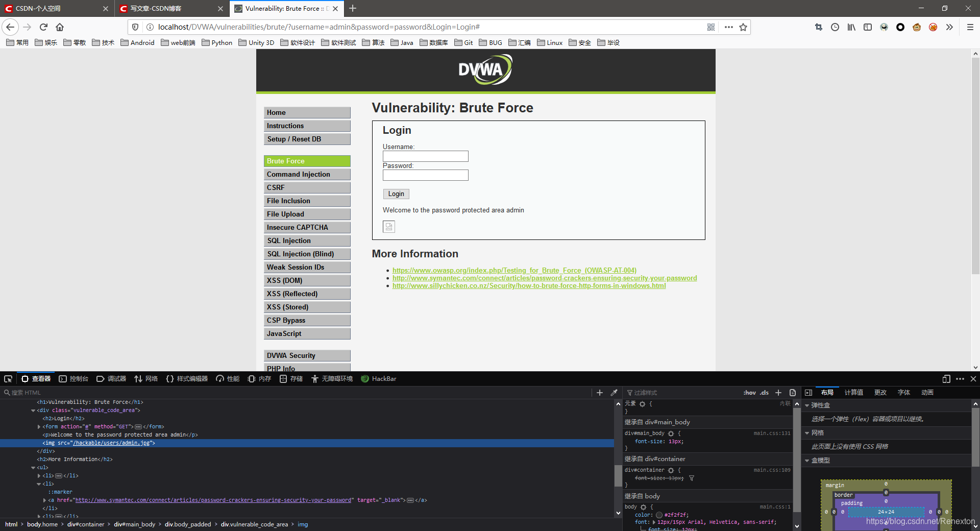Open SQL Injection menu item
This screenshot has height=531, width=980.
(x=307, y=240)
